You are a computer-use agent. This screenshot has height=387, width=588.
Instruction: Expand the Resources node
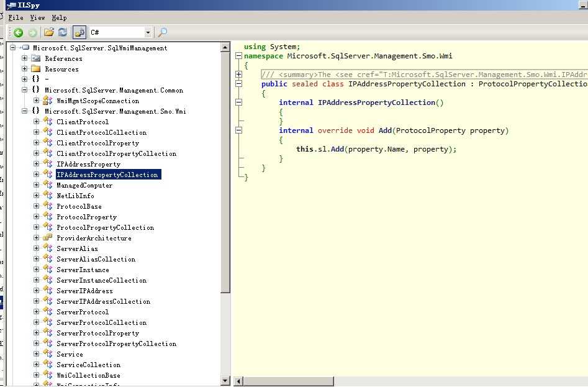pyautogui.click(x=24, y=68)
